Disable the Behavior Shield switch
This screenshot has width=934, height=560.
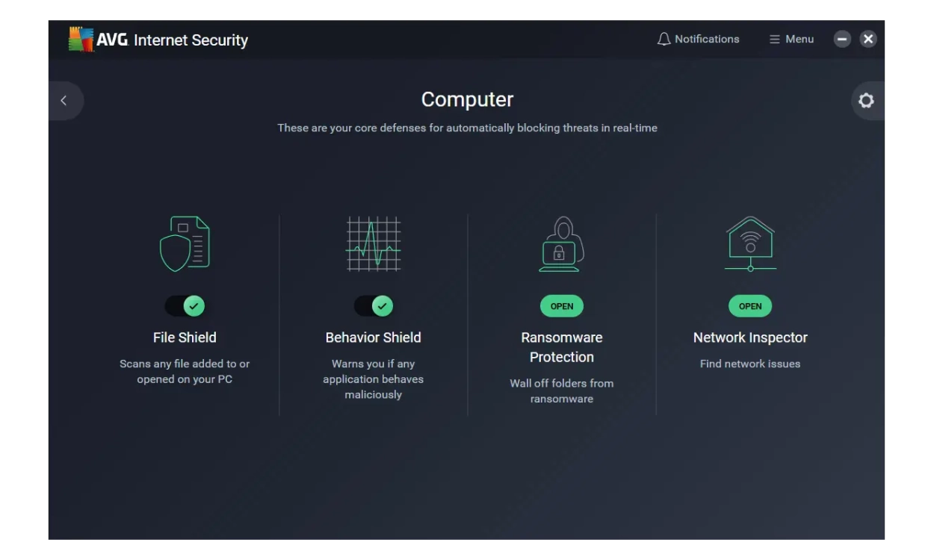pyautogui.click(x=374, y=306)
